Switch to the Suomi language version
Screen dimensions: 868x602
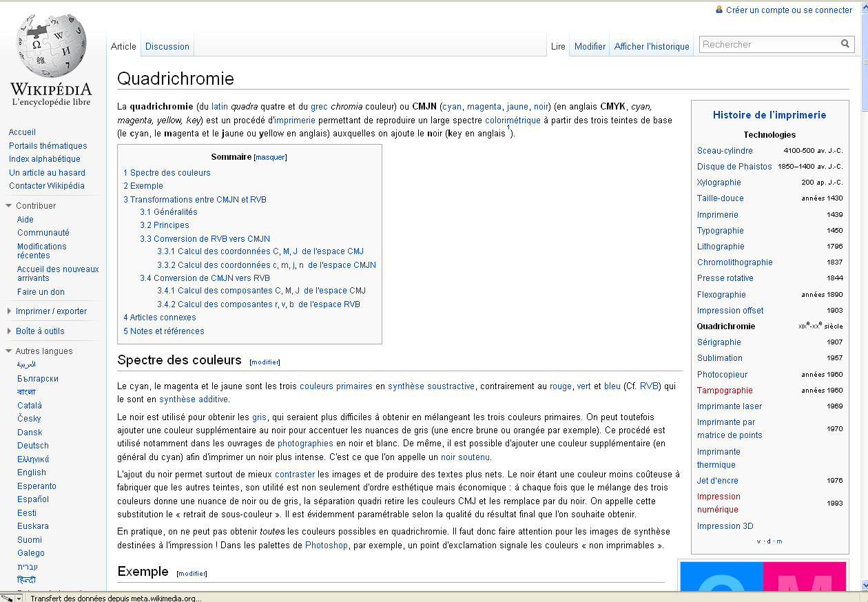pyautogui.click(x=30, y=540)
